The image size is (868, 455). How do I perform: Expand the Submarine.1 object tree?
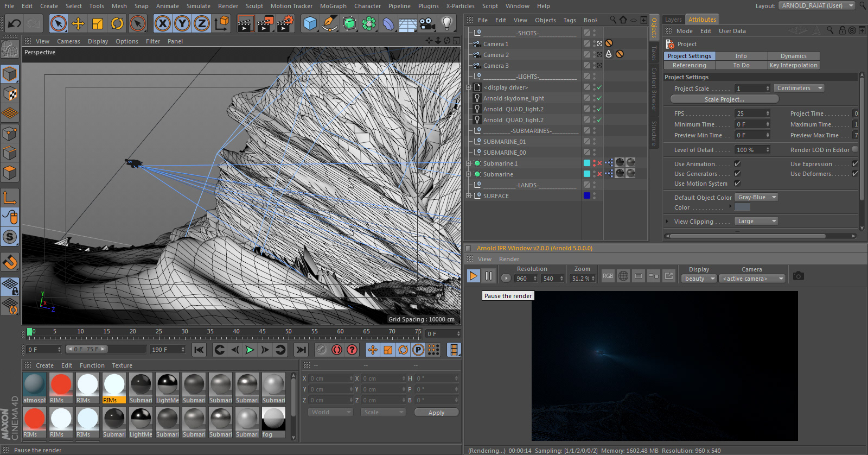[x=469, y=163]
